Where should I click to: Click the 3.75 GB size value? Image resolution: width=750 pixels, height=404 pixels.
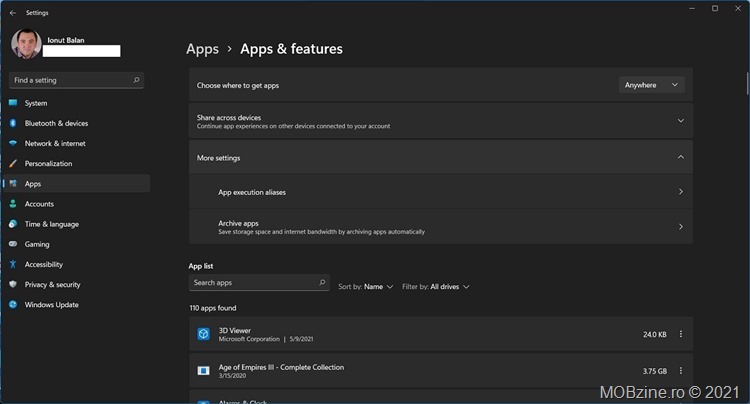(x=654, y=371)
